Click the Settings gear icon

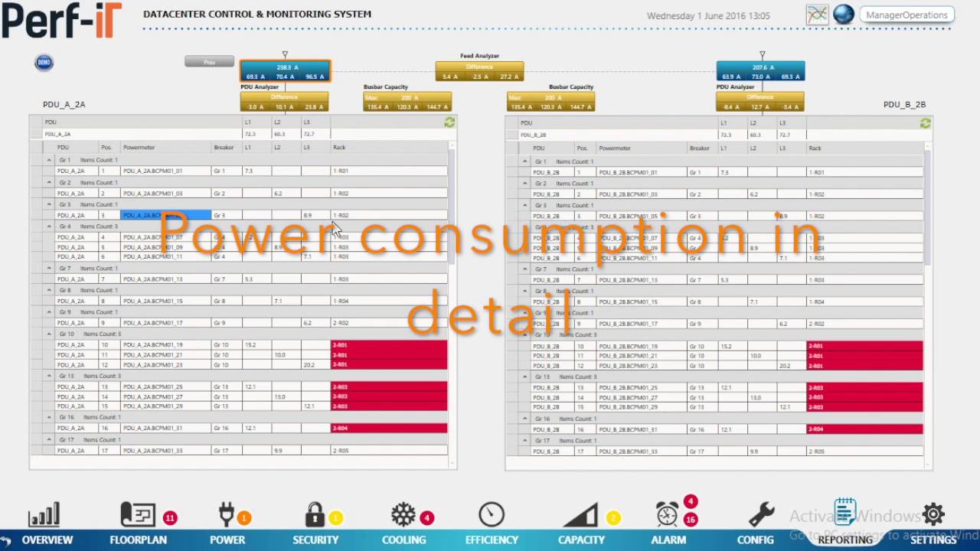tap(933, 514)
